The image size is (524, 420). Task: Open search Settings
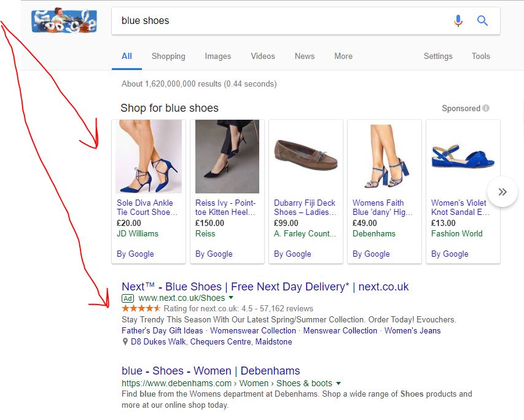pos(437,56)
